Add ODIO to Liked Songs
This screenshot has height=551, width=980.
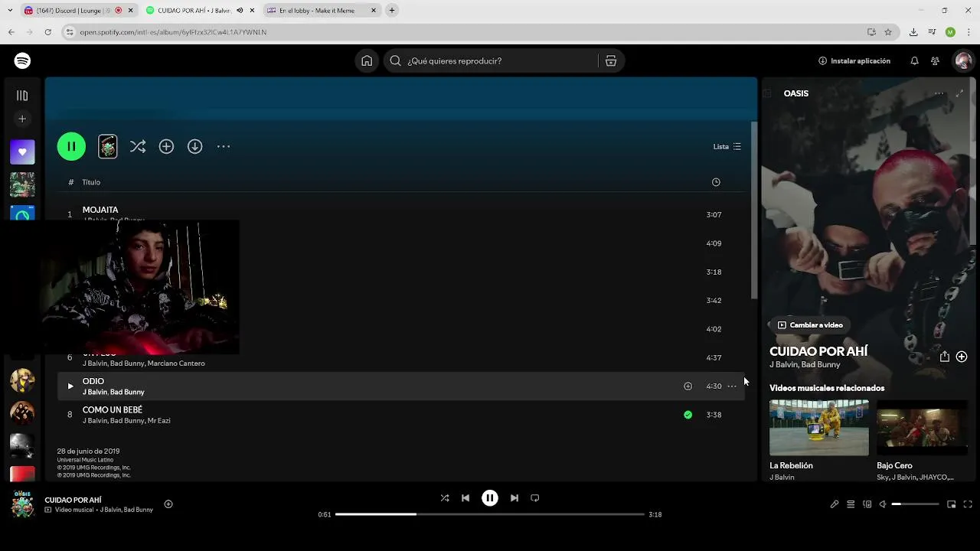(688, 386)
